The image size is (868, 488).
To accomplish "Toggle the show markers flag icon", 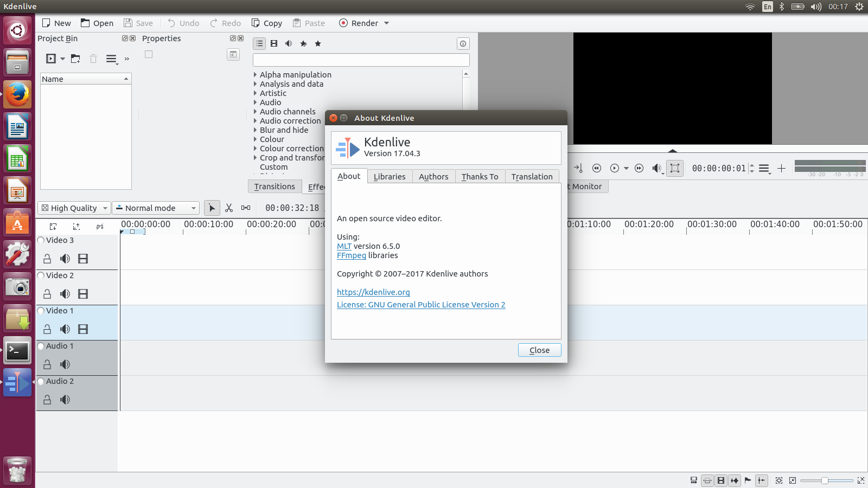I will pos(748,480).
